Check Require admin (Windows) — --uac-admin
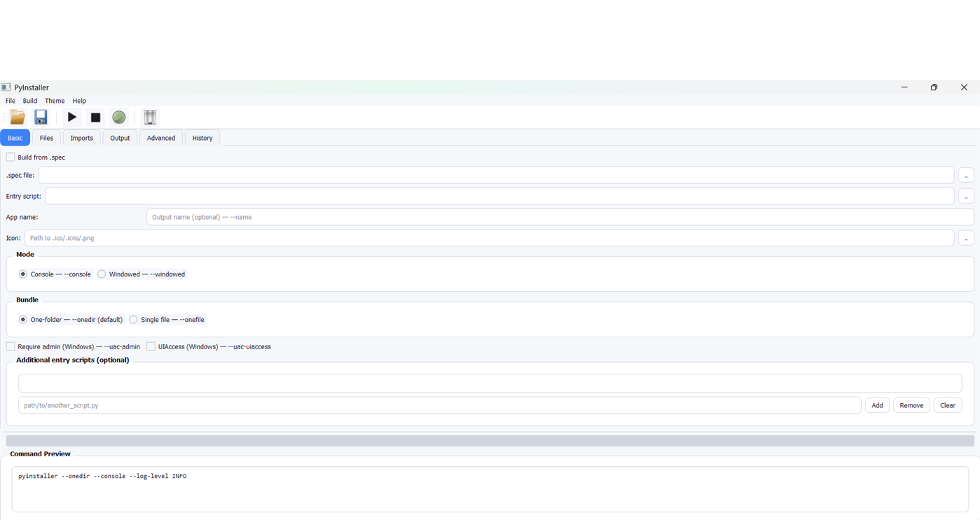 tap(11, 346)
